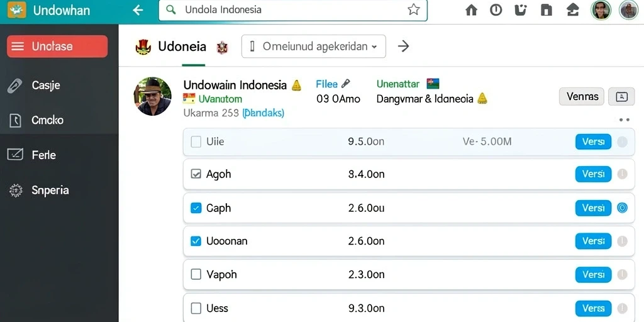
Task: Click the magnet-shaped icon in top bar
Action: click(x=521, y=10)
